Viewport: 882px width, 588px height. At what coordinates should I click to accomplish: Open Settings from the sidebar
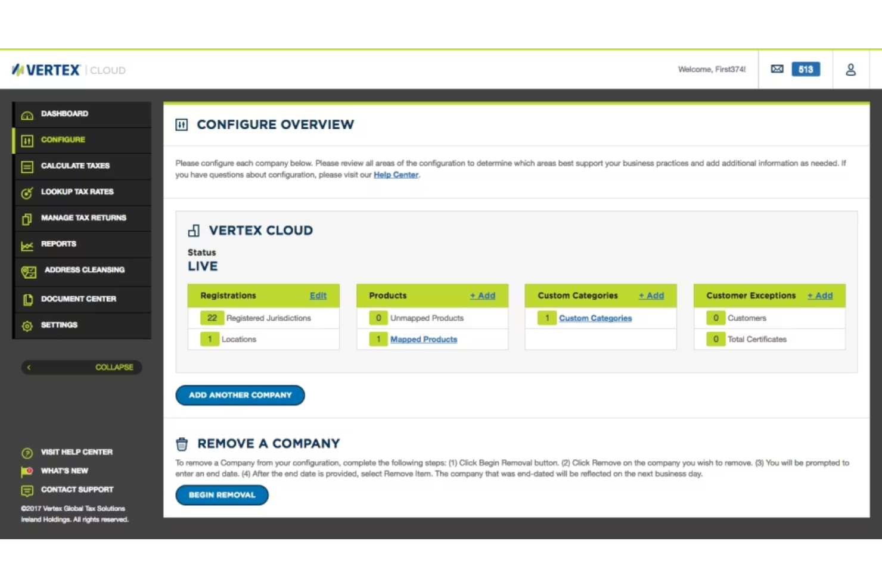pyautogui.click(x=82, y=325)
